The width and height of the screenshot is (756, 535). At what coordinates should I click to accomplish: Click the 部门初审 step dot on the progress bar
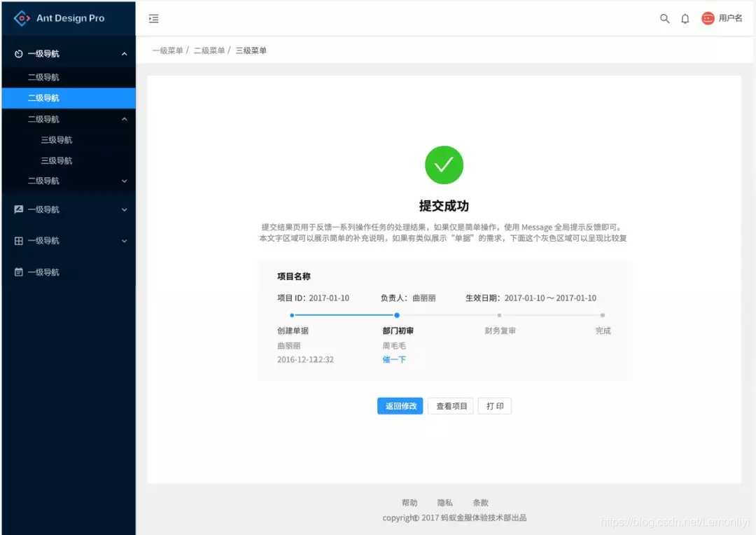(397, 316)
